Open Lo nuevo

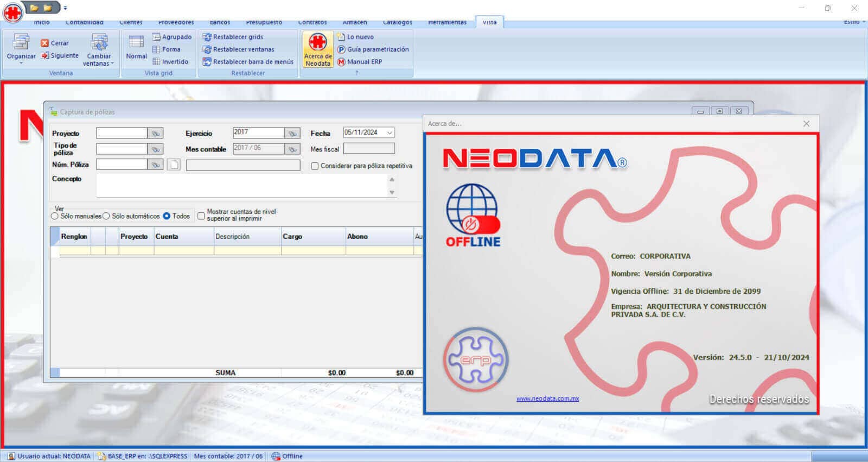(x=355, y=37)
